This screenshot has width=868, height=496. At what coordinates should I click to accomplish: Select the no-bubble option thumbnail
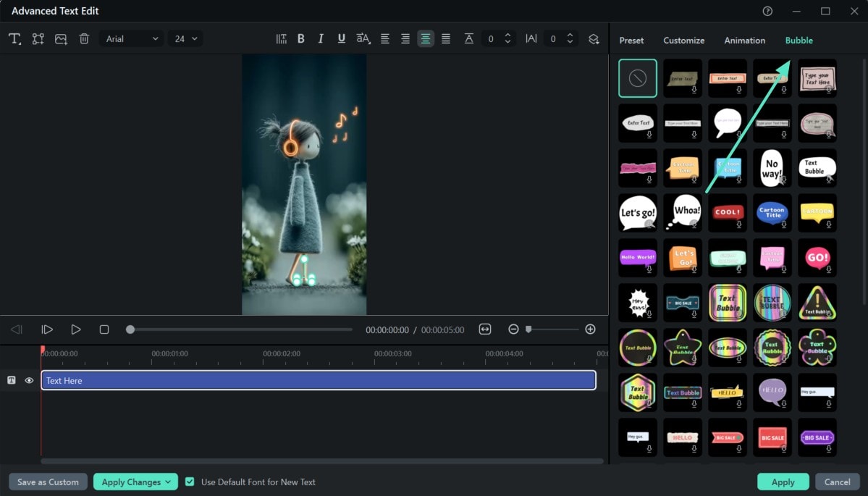click(x=638, y=78)
